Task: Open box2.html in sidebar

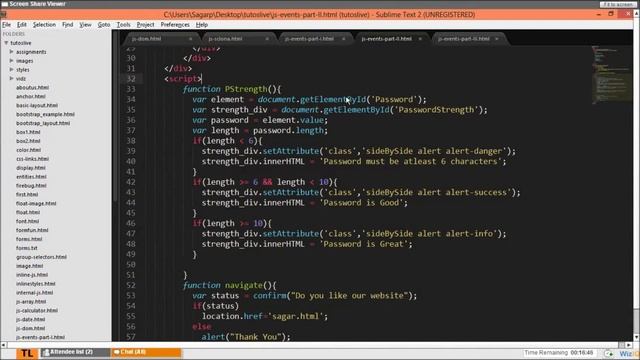Action: [28, 141]
